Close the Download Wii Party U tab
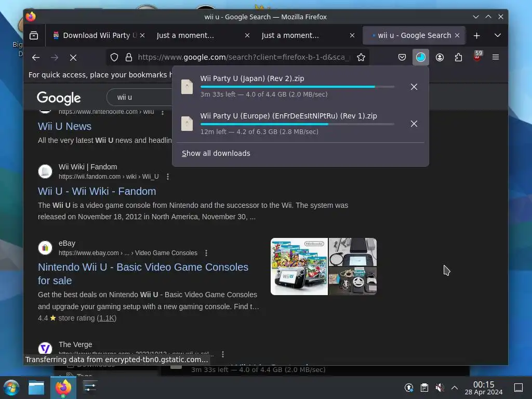Viewport: 532px width, 399px height. coord(142,35)
